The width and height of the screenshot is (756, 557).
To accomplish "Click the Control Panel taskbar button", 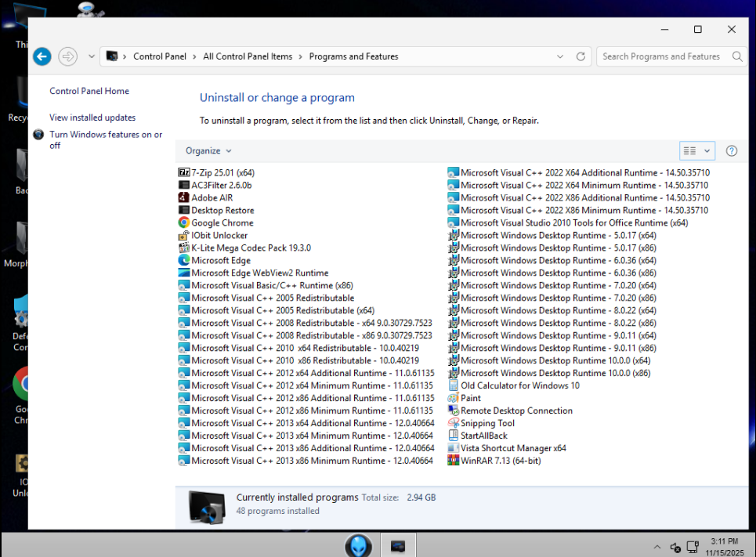I will click(x=398, y=545).
